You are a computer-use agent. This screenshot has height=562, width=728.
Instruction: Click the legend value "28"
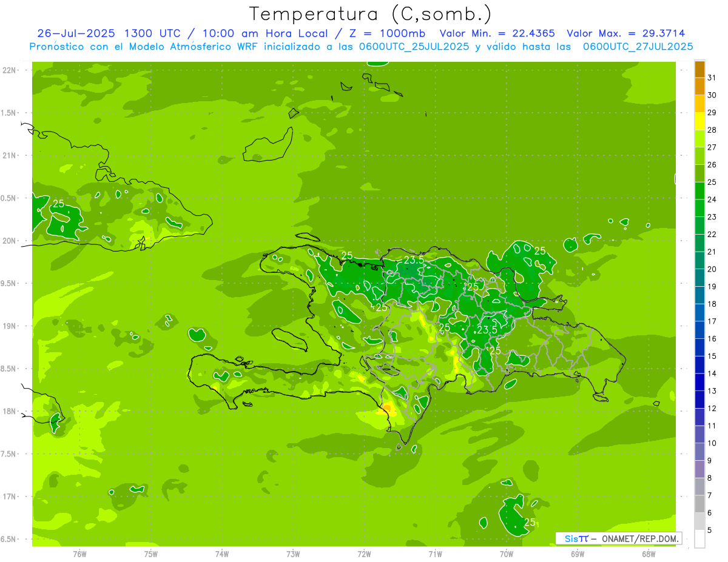click(x=712, y=130)
